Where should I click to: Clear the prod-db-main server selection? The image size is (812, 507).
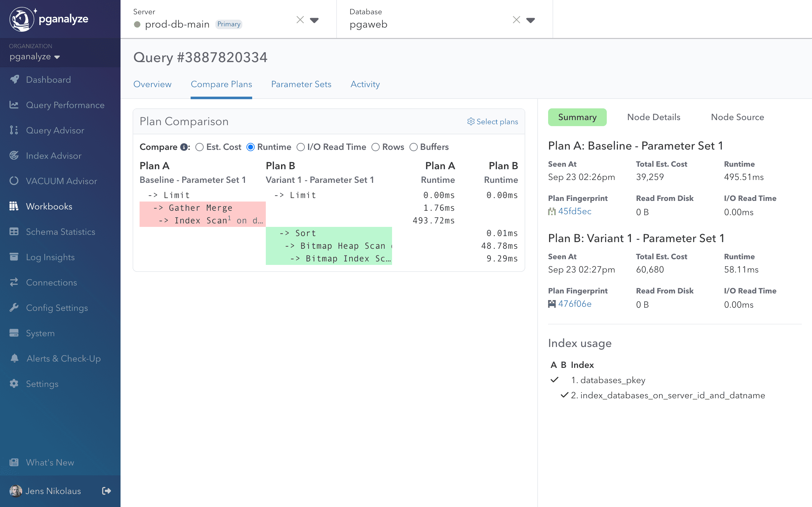click(300, 20)
